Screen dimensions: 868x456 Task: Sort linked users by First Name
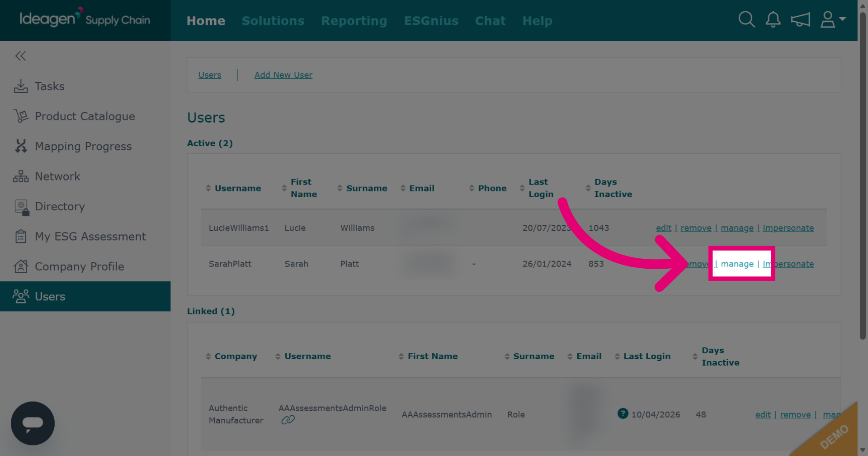[428, 356]
